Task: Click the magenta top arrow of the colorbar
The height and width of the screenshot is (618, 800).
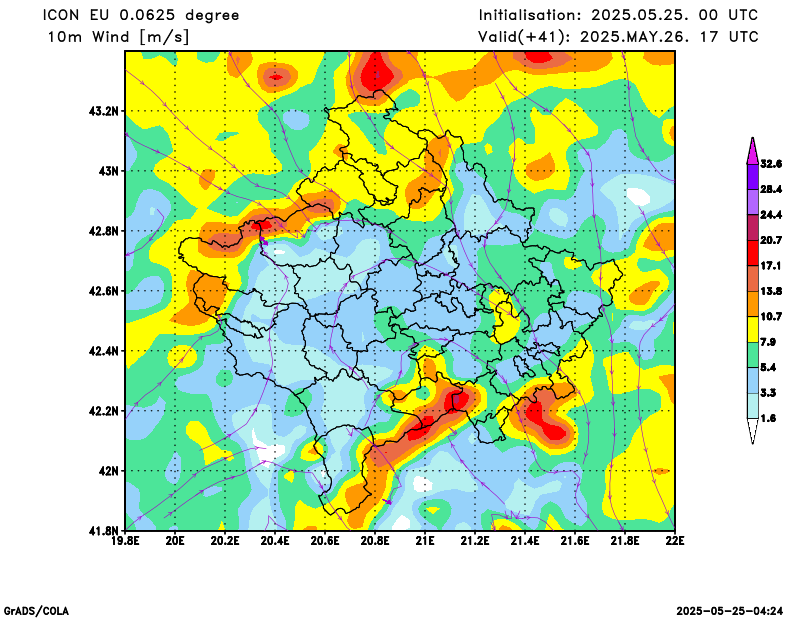Action: 753,151
